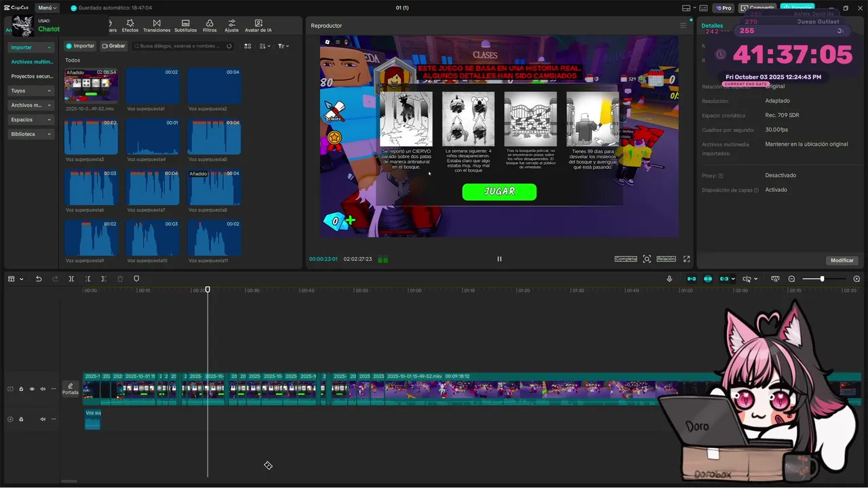Open the linkage options arrow
The image size is (868, 488).
pyautogui.click(x=733, y=279)
